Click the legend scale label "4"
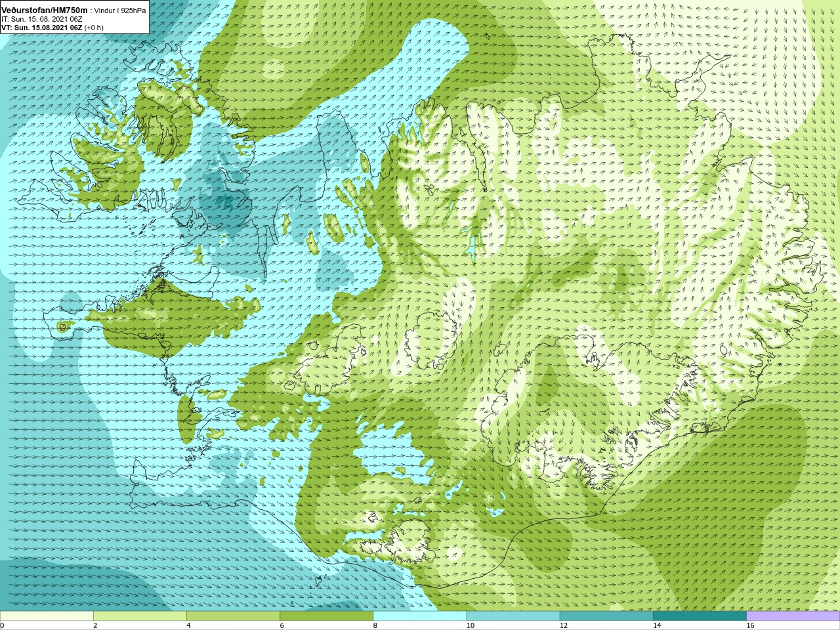The height and width of the screenshot is (630, 840). (188, 625)
